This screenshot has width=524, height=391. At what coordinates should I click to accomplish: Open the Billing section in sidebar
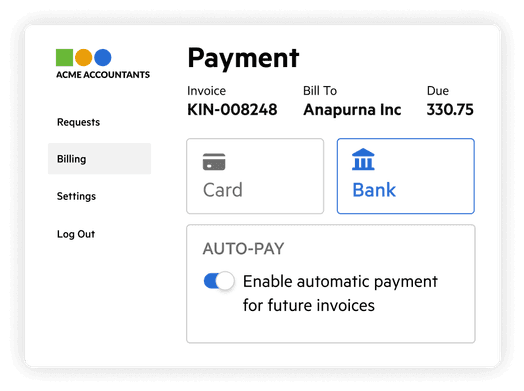click(100, 159)
